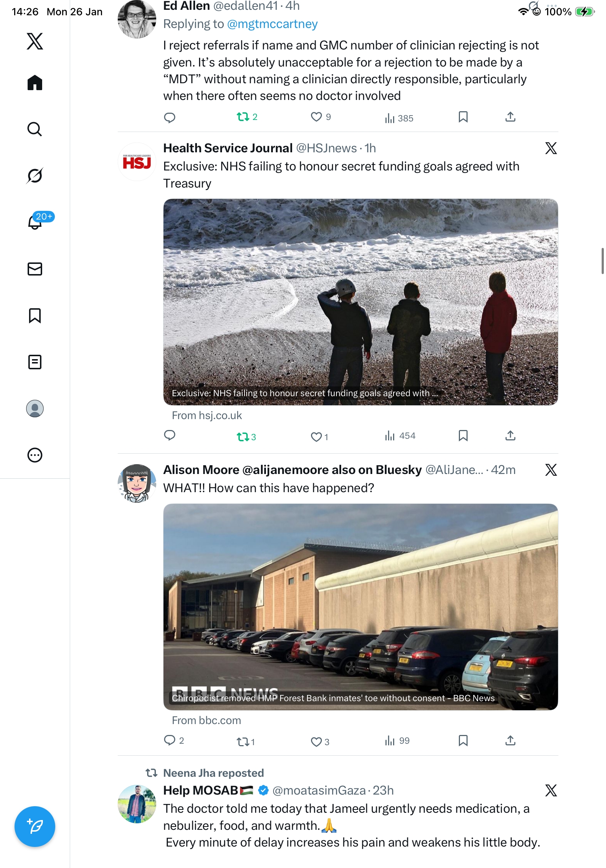Open Bookmarks icon in sidebar
The width and height of the screenshot is (606, 868).
point(35,315)
